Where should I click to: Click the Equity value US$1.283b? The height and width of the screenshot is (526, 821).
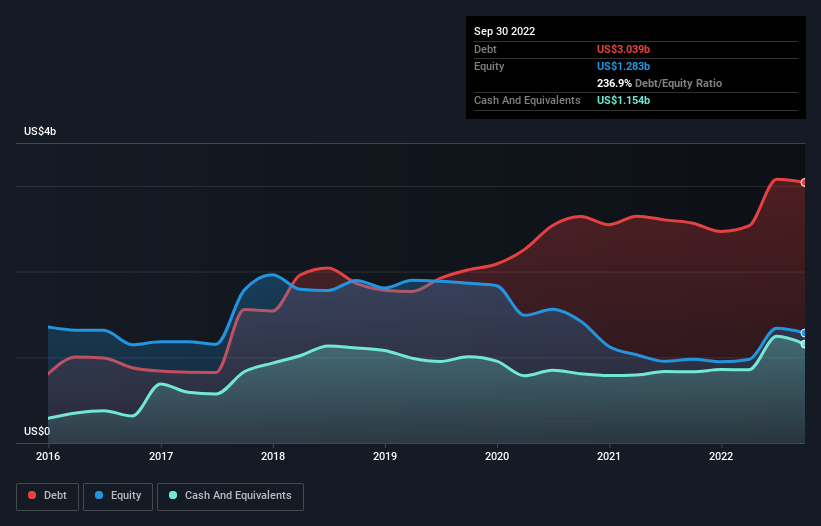[x=623, y=66]
